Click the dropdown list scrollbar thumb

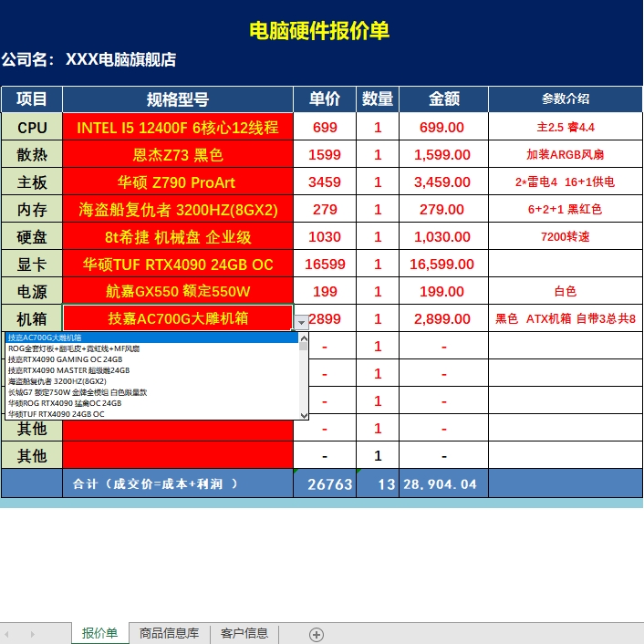point(304,347)
